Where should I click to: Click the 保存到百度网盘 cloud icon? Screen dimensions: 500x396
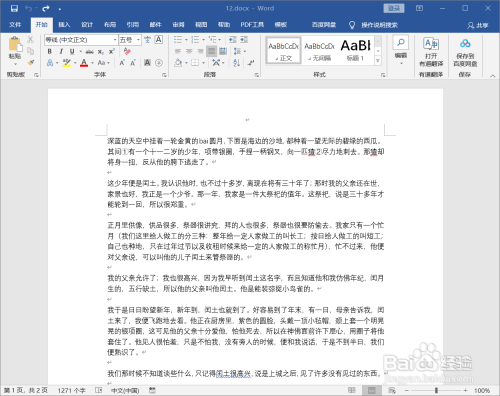465,43
